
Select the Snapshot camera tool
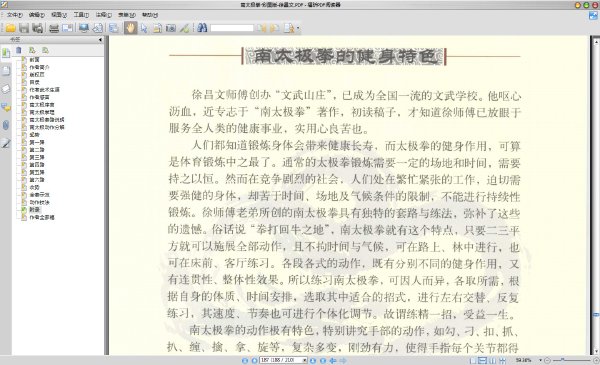tap(171, 28)
